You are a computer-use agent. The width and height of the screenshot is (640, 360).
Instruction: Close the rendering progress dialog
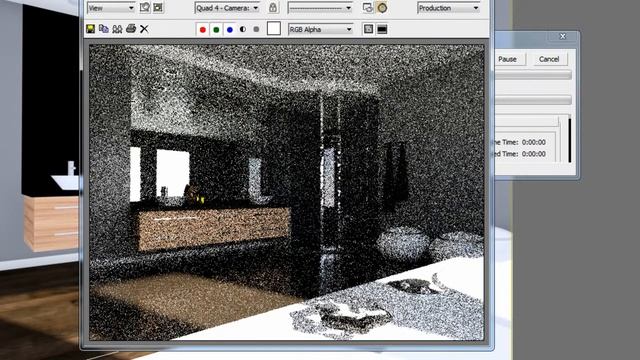(562, 36)
